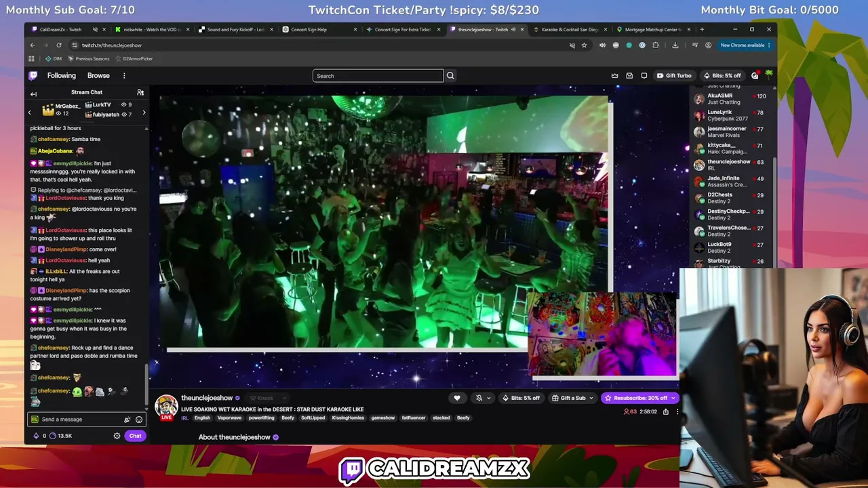Open Chrome downloads

click(675, 45)
